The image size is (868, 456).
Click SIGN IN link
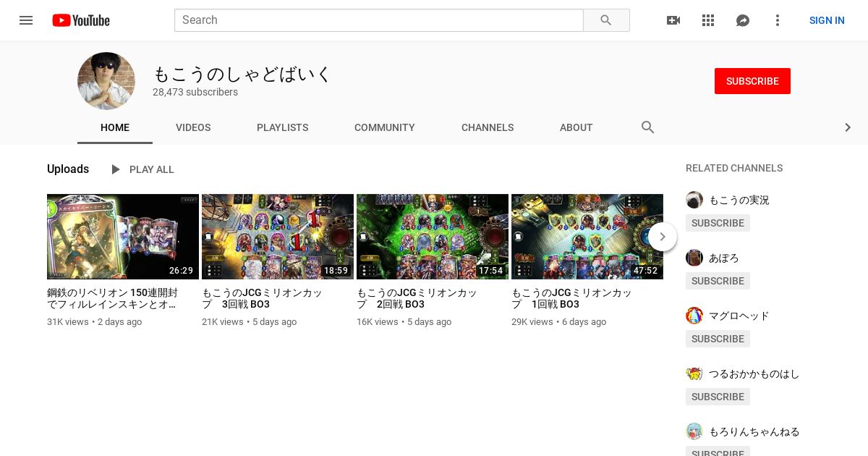tap(827, 20)
